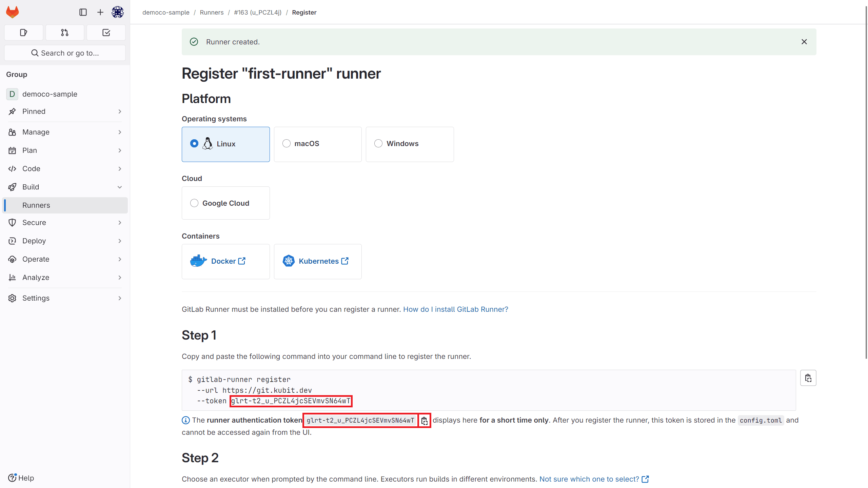The width and height of the screenshot is (868, 488).
Task: Open the create new plus menu
Action: tap(100, 12)
